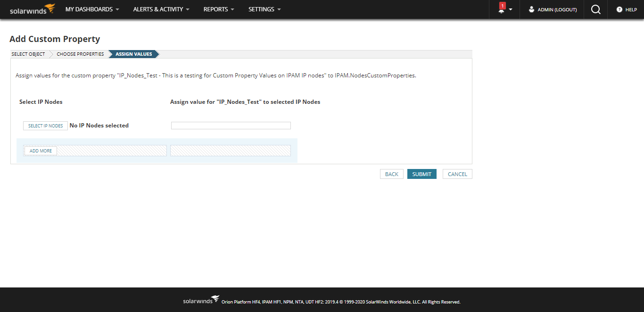Go to Choose Properties step
Image resolution: width=644 pixels, height=312 pixels.
(80, 54)
